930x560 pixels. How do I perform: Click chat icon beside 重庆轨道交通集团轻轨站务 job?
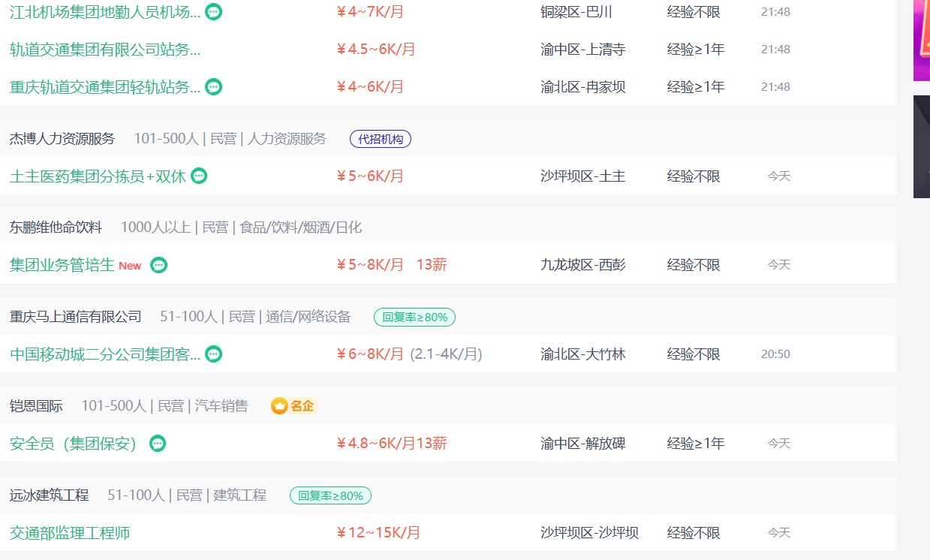click(214, 87)
